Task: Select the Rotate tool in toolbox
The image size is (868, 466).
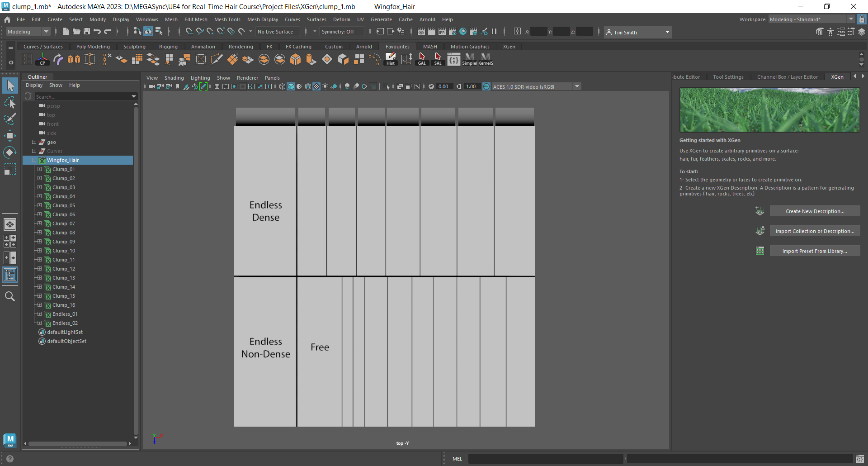Action: [x=10, y=152]
